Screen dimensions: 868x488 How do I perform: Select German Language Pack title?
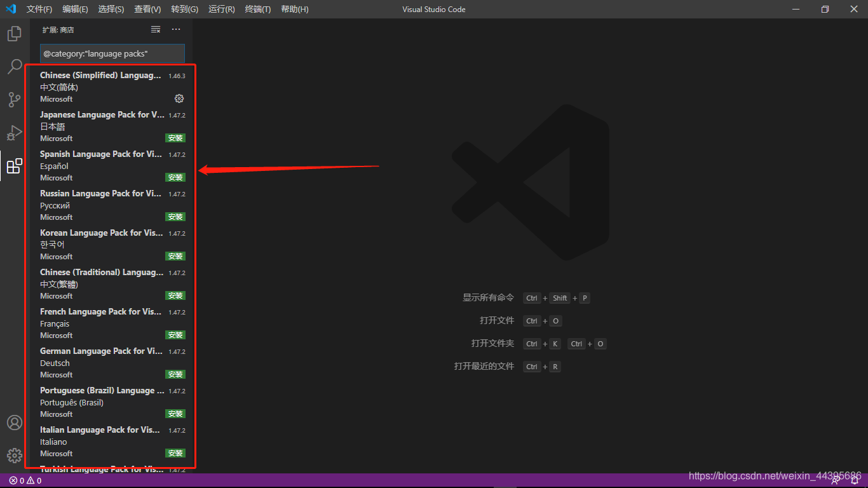click(102, 351)
